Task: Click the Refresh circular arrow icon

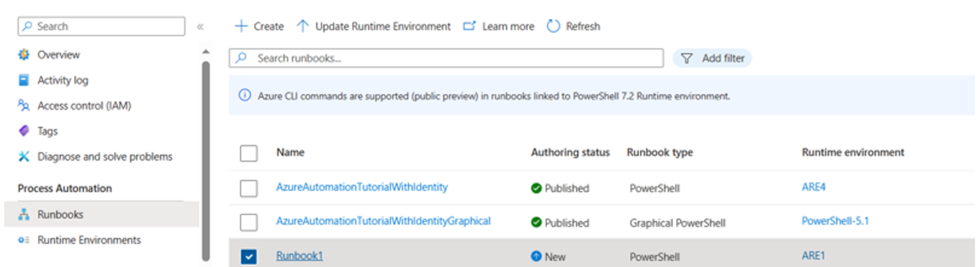Action: (x=553, y=26)
